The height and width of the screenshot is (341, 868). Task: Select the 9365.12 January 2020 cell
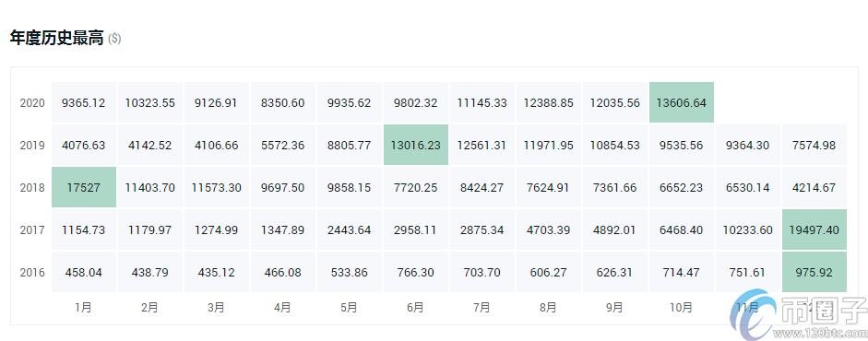pyautogui.click(x=84, y=103)
